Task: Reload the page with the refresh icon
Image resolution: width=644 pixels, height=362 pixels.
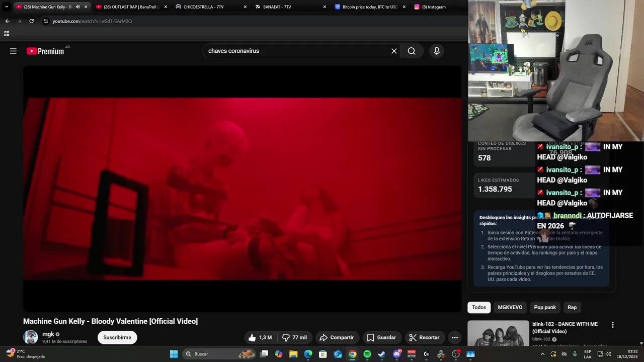Action: click(x=31, y=21)
